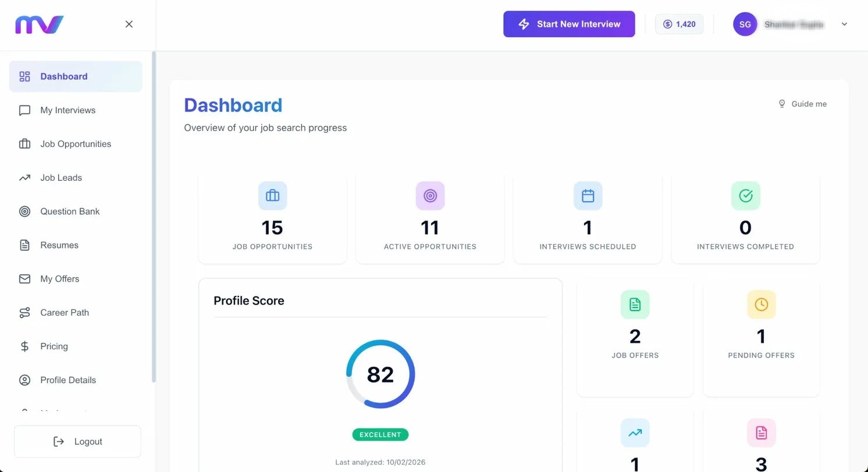868x472 pixels.
Task: Expand the user account dropdown arrow
Action: tap(844, 24)
